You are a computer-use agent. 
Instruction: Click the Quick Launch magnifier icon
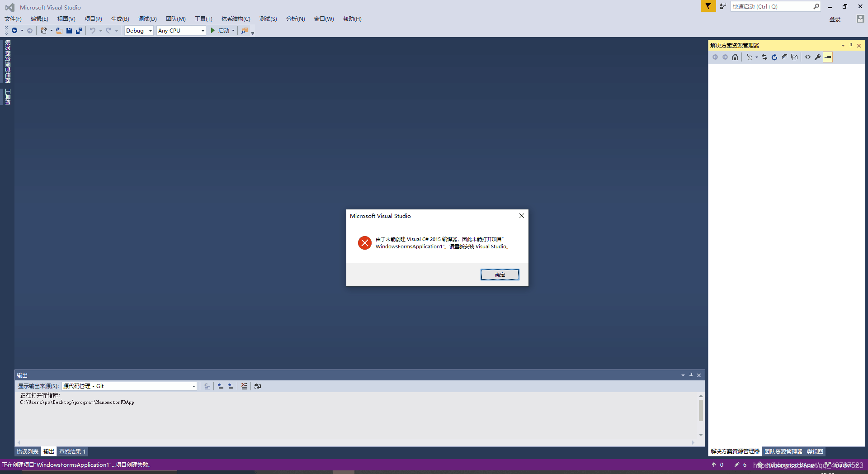pos(816,6)
